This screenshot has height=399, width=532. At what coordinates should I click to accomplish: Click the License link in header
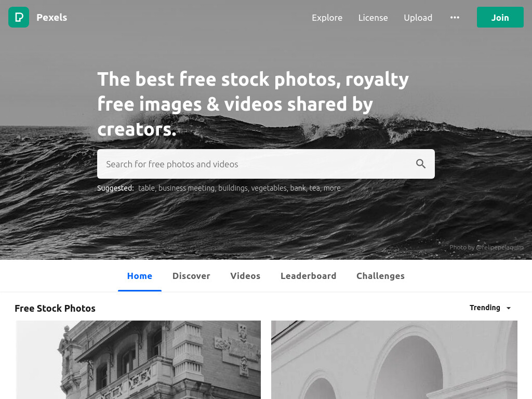pyautogui.click(x=373, y=18)
